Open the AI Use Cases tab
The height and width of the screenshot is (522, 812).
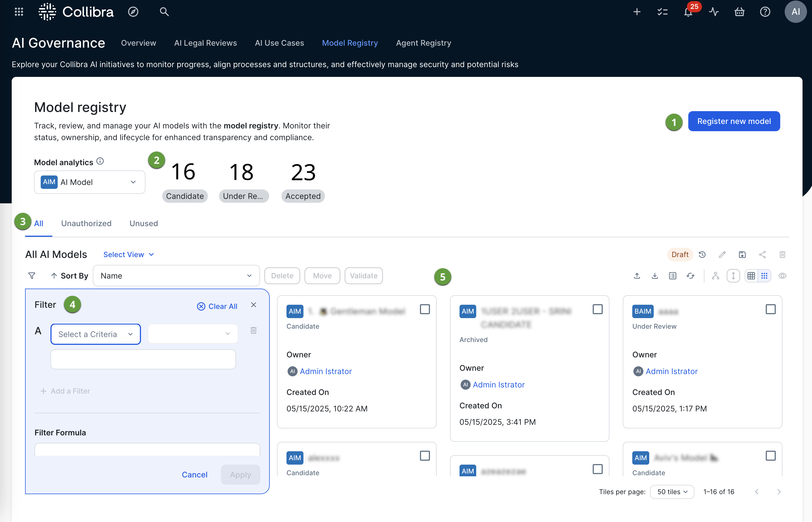coord(279,43)
